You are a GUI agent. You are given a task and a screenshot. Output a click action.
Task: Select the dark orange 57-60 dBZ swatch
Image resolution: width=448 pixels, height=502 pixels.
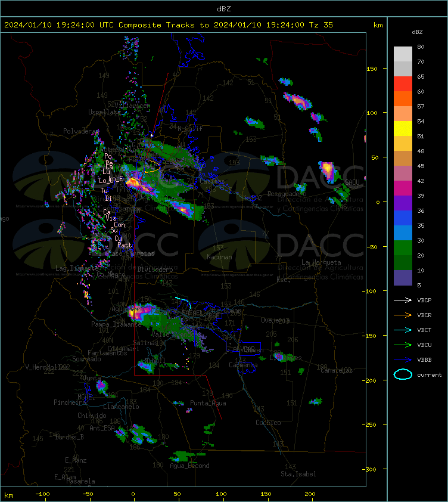[403, 99]
